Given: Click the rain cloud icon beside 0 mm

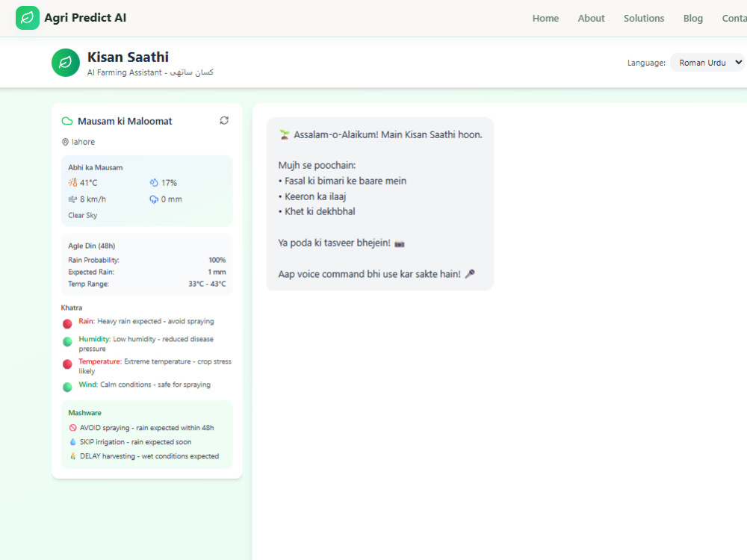Looking at the screenshot, I should pos(154,199).
